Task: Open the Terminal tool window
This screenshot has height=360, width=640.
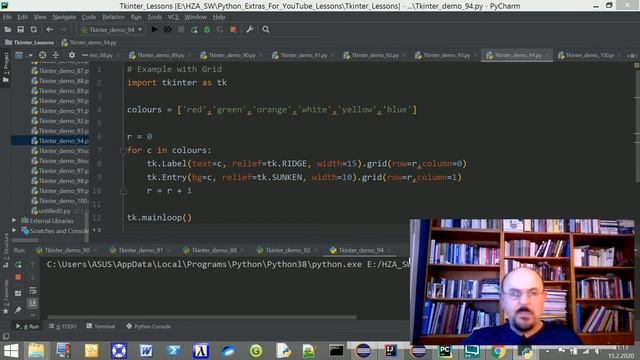Action: coord(101,327)
